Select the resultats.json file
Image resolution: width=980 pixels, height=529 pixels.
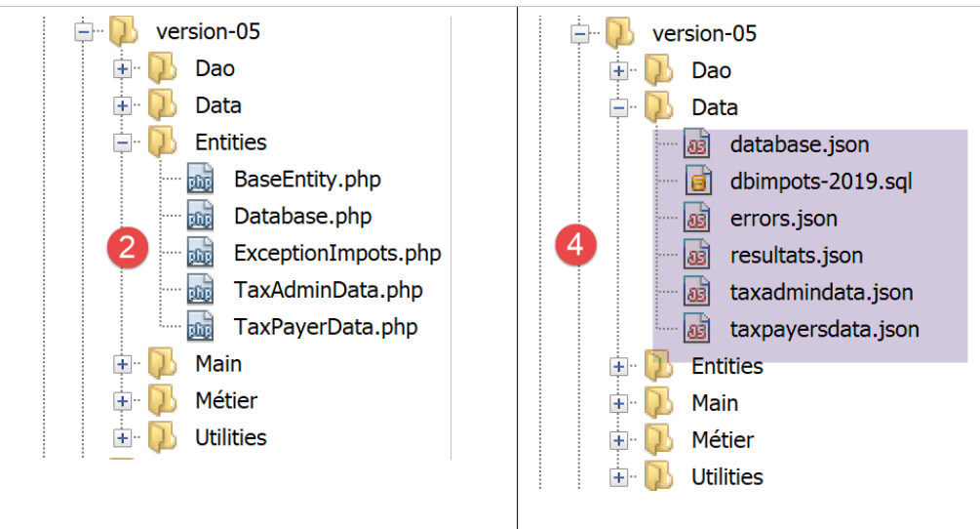tap(796, 256)
